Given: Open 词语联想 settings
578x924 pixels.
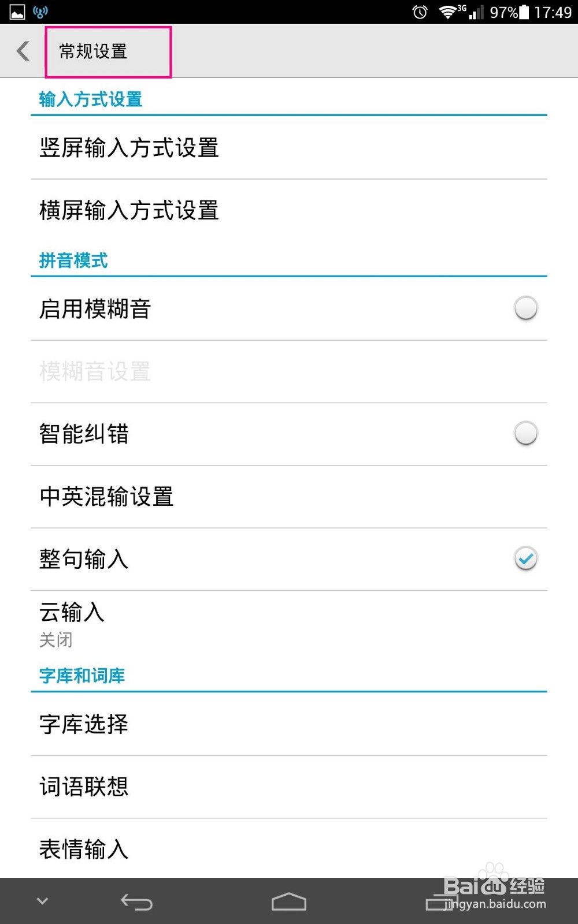Looking at the screenshot, I should pyautogui.click(x=289, y=787).
